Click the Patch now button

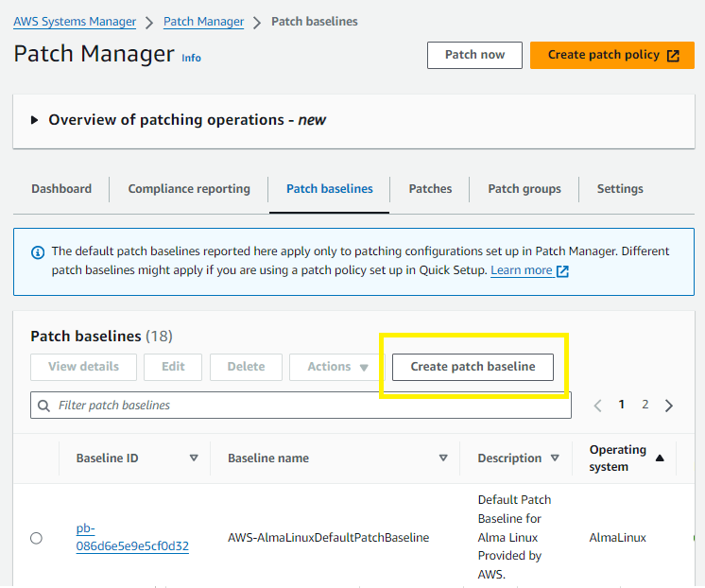tap(474, 55)
